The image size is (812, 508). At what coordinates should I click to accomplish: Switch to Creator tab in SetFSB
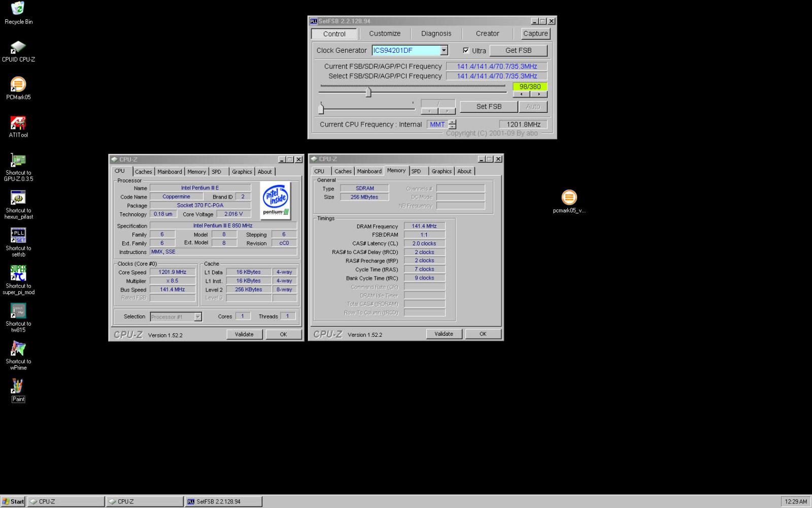point(487,34)
